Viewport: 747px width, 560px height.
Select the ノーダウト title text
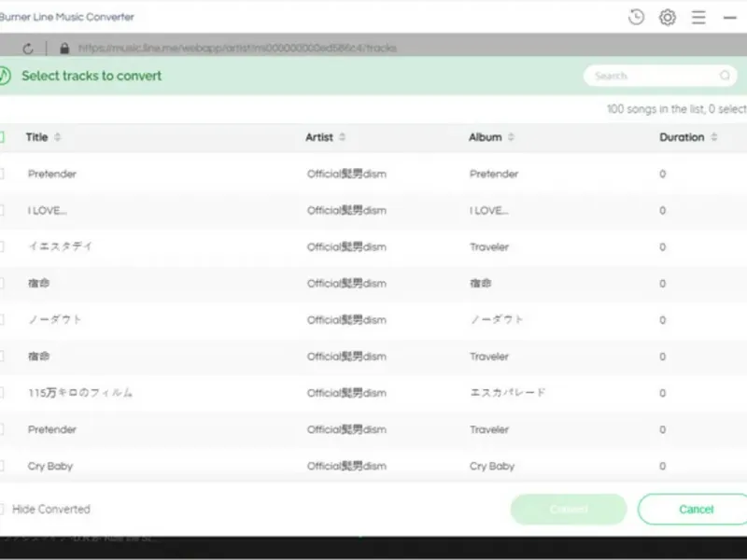coord(55,319)
